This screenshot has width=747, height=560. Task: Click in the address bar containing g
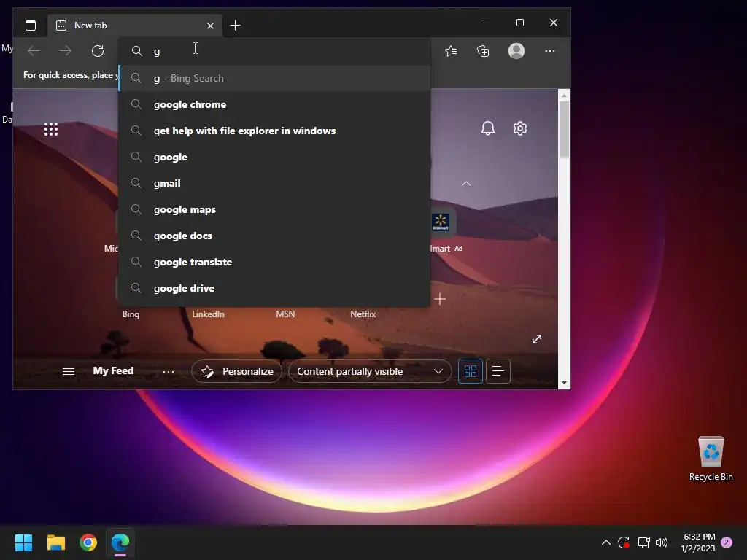pyautogui.click(x=274, y=50)
